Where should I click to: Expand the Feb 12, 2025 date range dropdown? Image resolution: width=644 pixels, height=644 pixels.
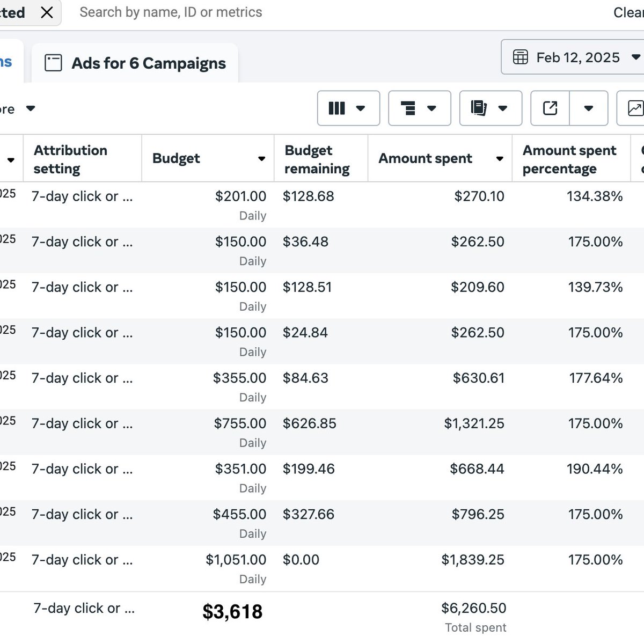tap(636, 57)
